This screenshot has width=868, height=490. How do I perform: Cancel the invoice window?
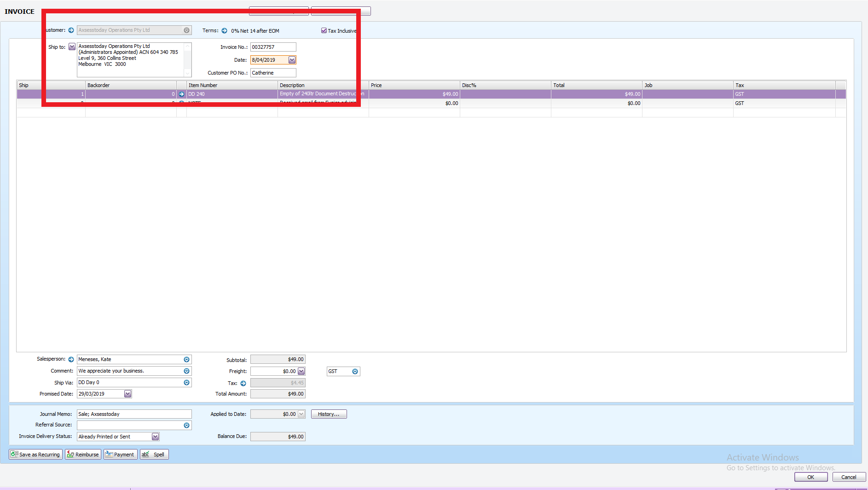849,477
